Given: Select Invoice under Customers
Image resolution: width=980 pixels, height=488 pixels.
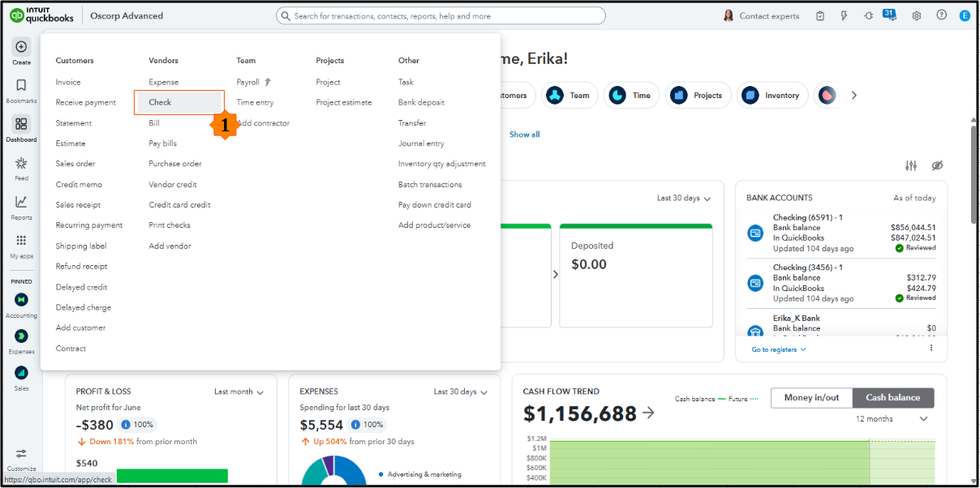Looking at the screenshot, I should [x=68, y=82].
